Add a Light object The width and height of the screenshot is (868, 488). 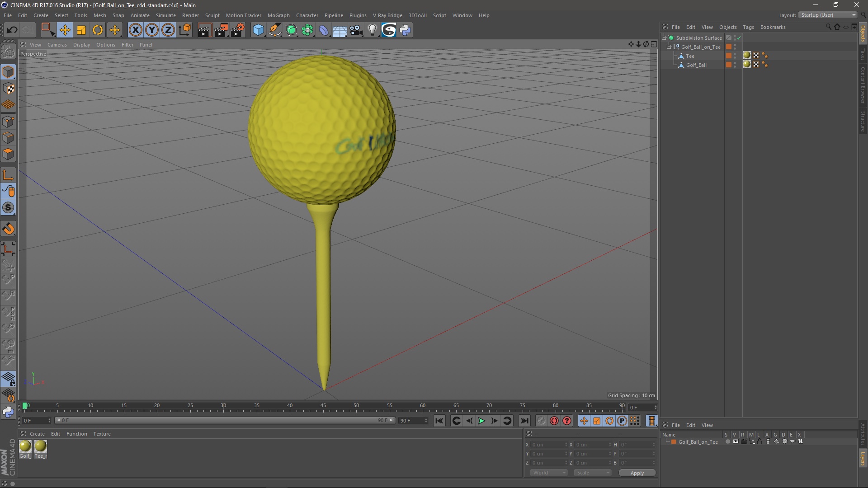pyautogui.click(x=372, y=30)
